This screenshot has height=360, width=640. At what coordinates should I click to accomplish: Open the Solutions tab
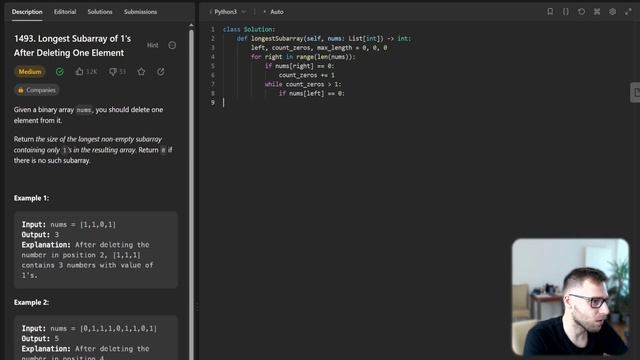pyautogui.click(x=100, y=12)
